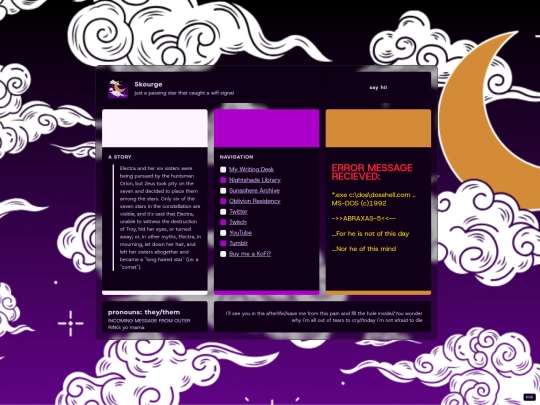Viewport: 540px width, 405px height.
Task: Click the Skourge moon avatar image
Action: (x=118, y=89)
